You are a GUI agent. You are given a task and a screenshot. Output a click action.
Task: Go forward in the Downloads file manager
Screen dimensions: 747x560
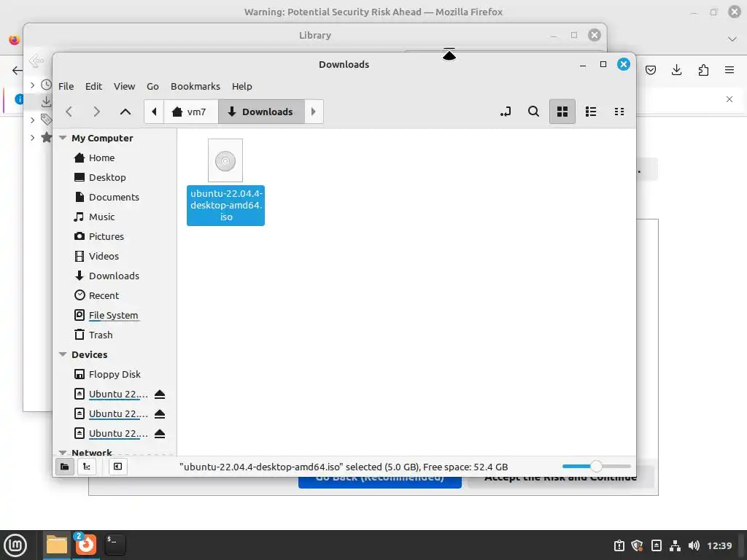[x=97, y=112]
